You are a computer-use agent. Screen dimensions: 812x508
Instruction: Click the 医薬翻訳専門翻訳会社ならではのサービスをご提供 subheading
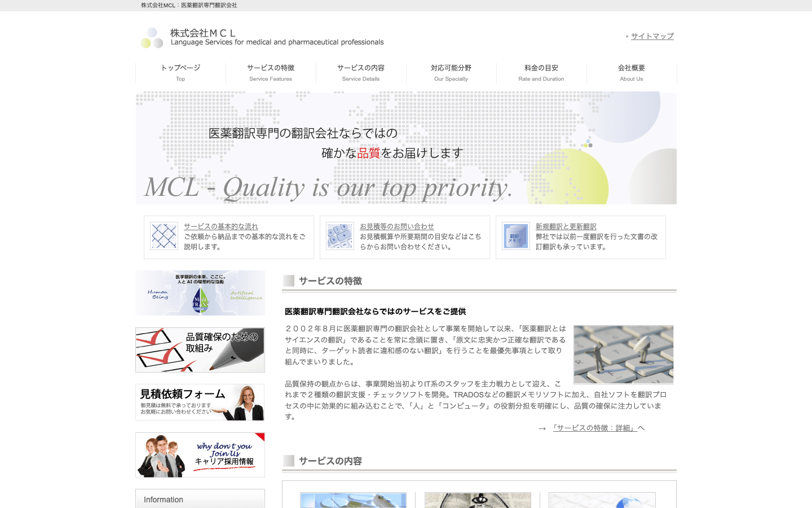point(376,312)
